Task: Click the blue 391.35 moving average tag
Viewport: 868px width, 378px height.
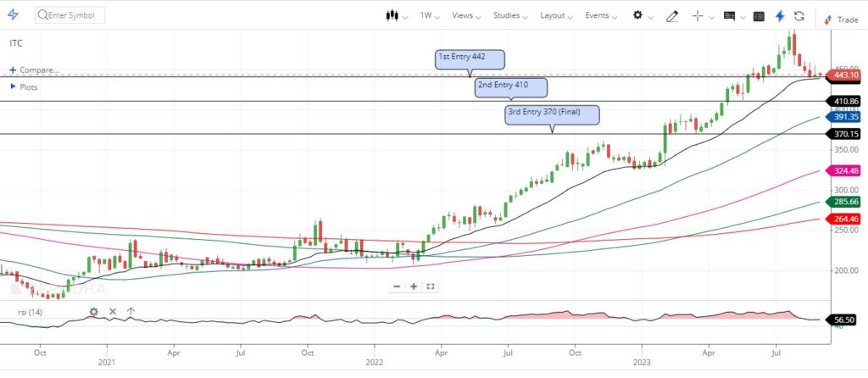Action: pyautogui.click(x=843, y=117)
